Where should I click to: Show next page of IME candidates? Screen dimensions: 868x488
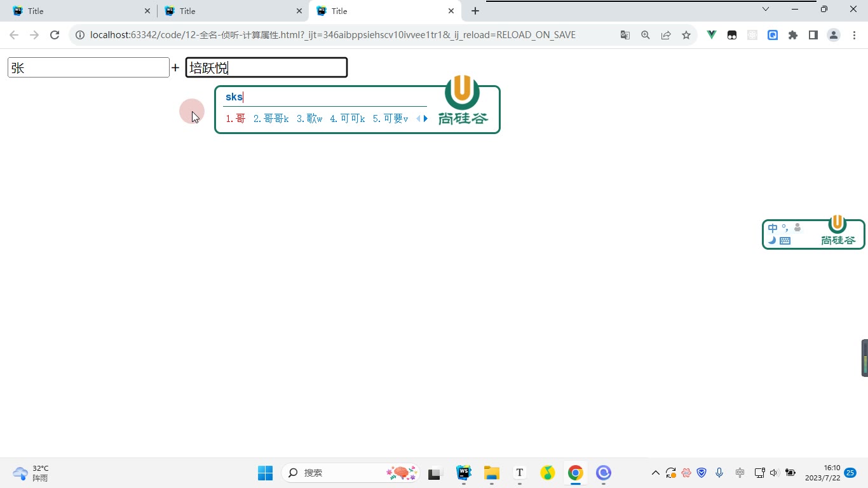coord(426,119)
